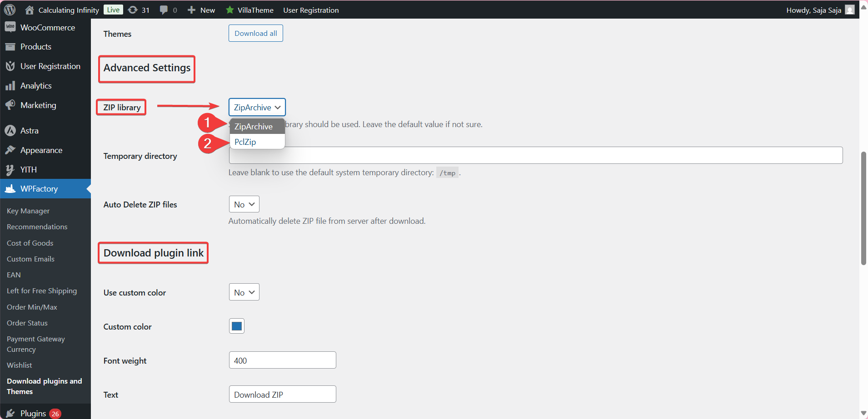
Task: Pick the blue Custom color swatch
Action: point(237,326)
